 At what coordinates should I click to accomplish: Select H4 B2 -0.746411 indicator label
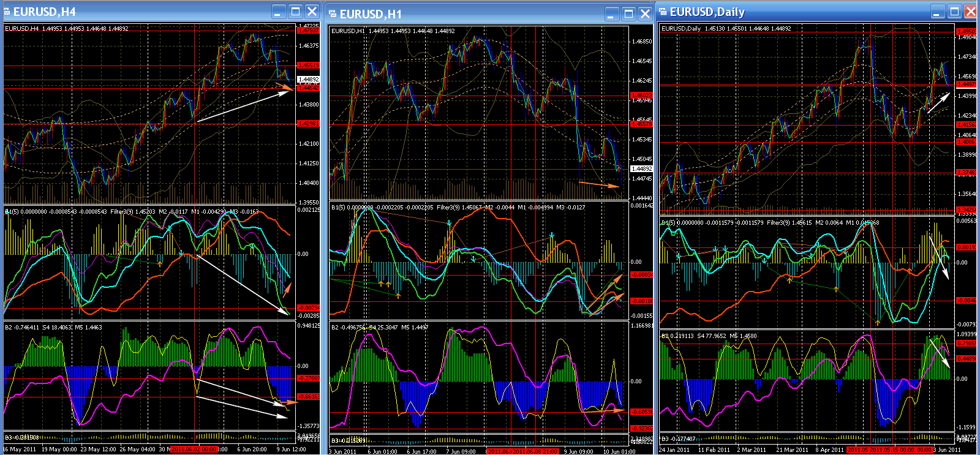[x=53, y=328]
